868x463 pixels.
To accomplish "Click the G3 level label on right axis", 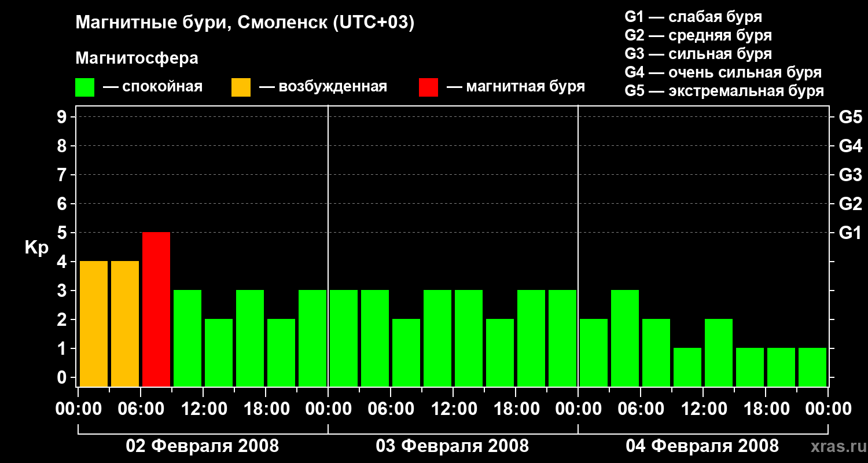I will click(850, 175).
